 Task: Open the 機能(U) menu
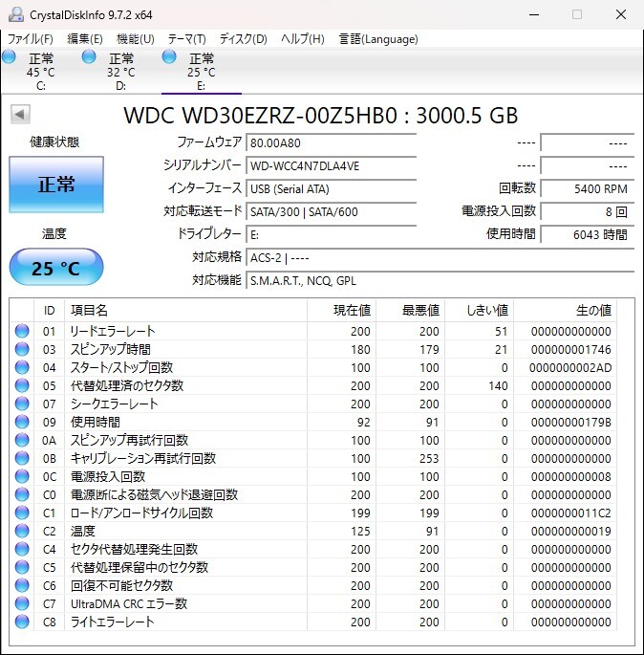pyautogui.click(x=136, y=39)
